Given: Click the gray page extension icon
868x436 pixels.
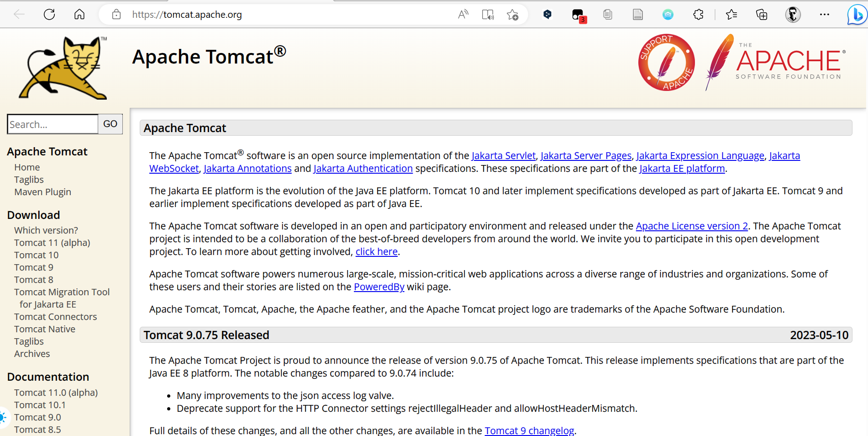Looking at the screenshot, I should [x=638, y=15].
